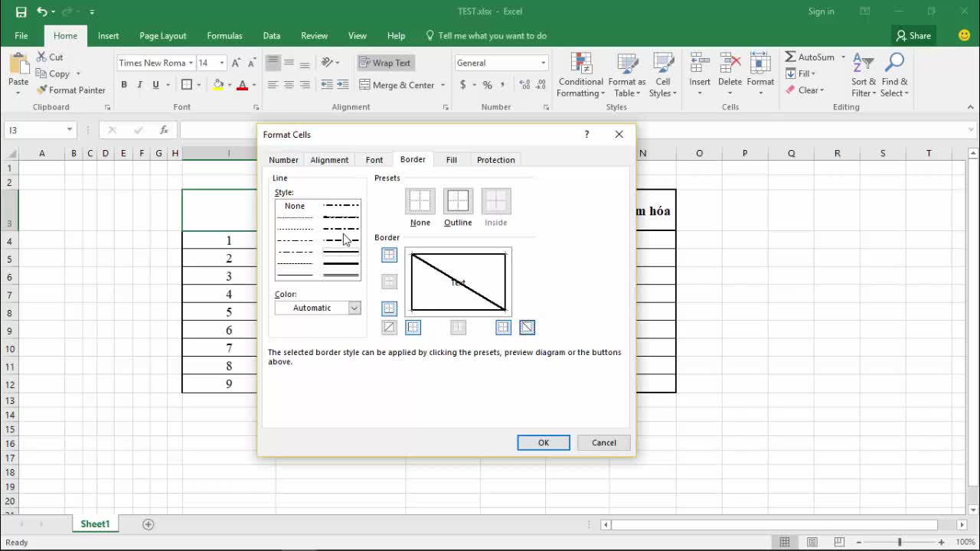980x551 pixels.
Task: Select the Format Painter tool
Action: point(70,90)
